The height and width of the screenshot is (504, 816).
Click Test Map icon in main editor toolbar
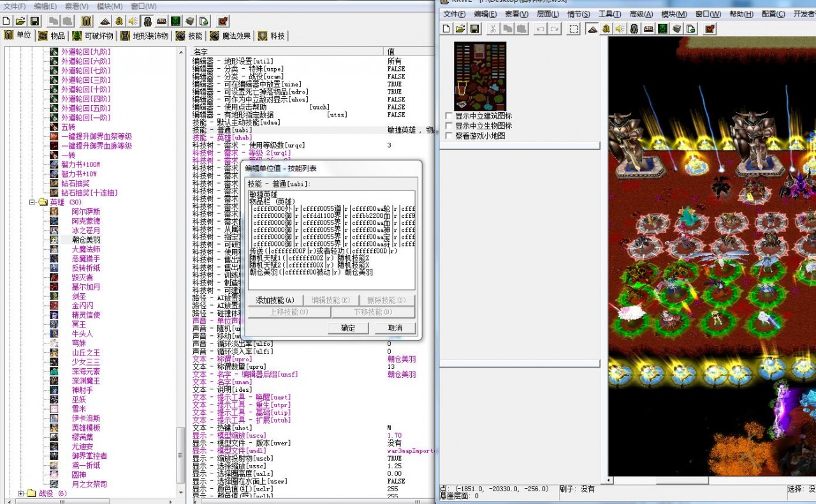(710, 29)
